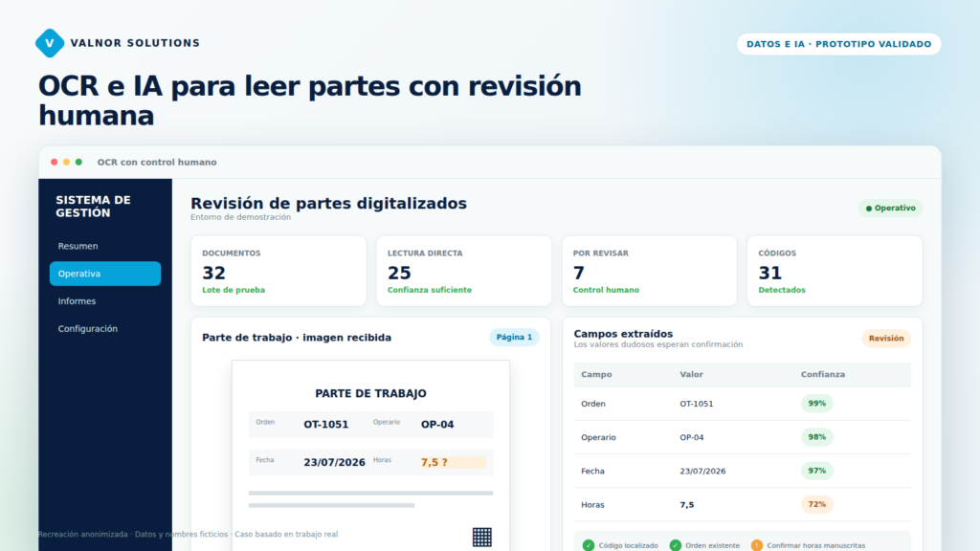The image size is (980, 551).
Task: Click the Control humano label
Action: 606,290
